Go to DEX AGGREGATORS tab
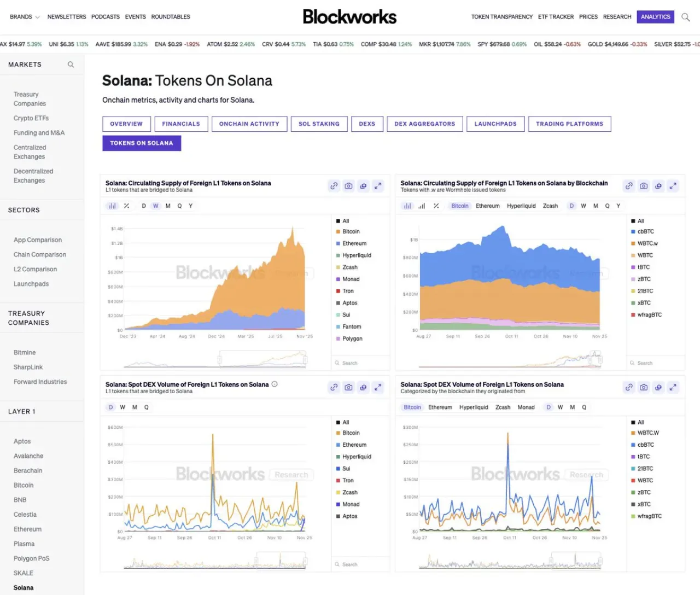700x595 pixels. (x=425, y=124)
